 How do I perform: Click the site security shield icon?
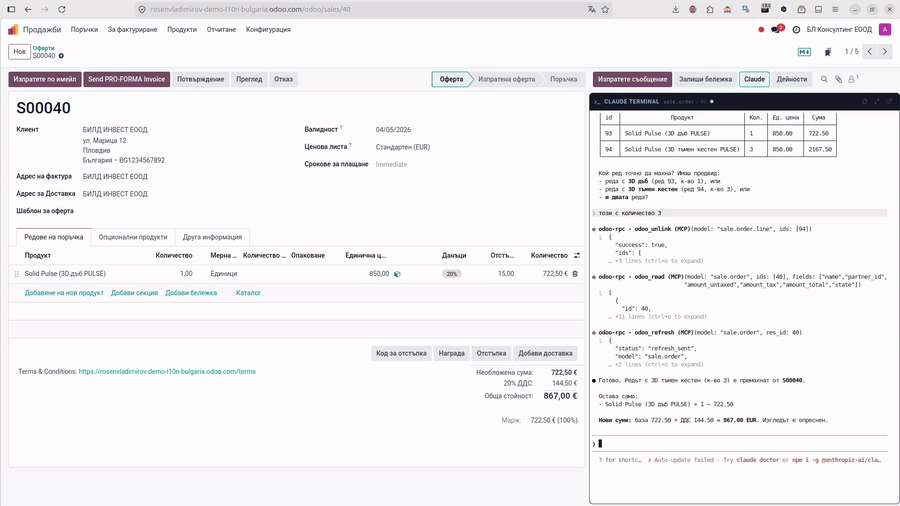coord(142,9)
